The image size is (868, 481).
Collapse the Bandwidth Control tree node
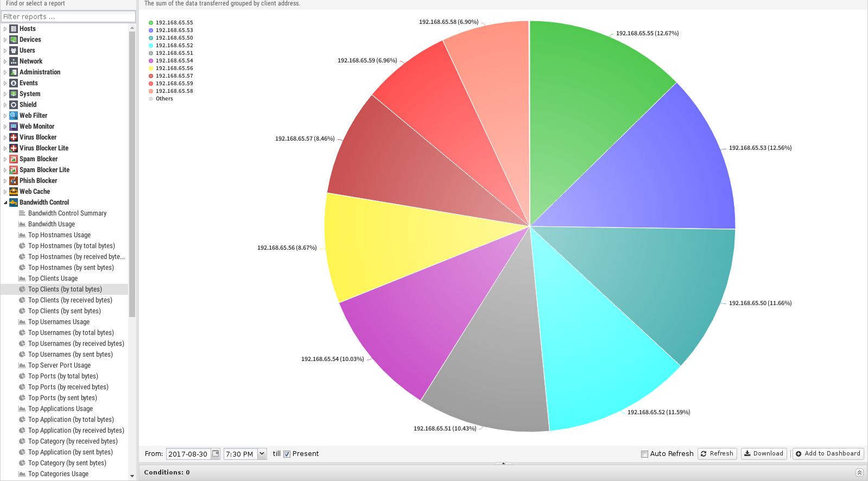point(5,202)
